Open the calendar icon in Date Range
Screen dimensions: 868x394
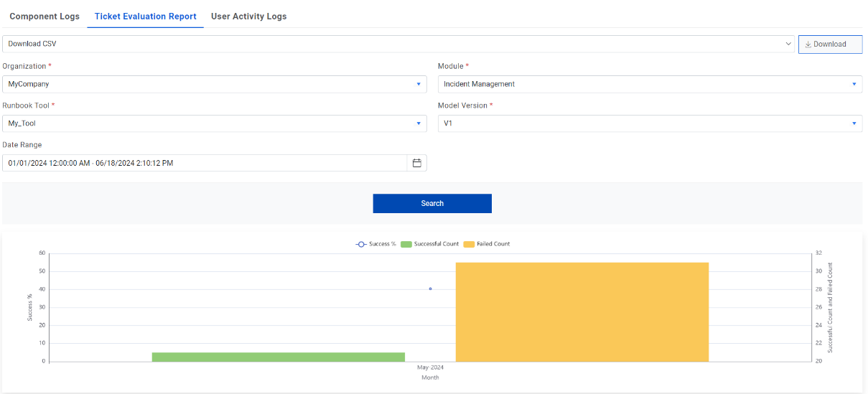416,163
